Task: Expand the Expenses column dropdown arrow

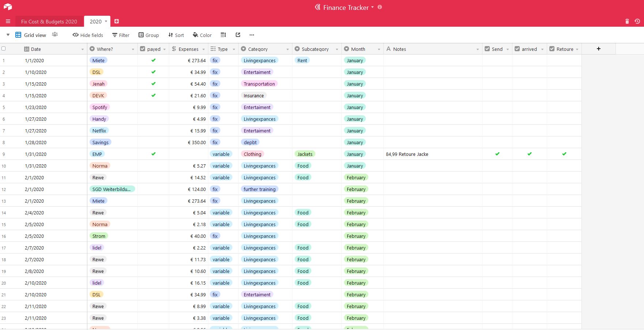Action: point(204,49)
